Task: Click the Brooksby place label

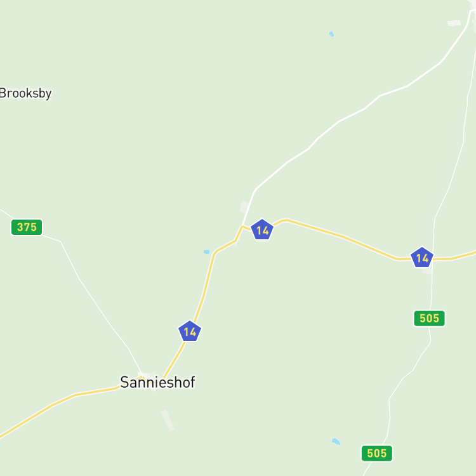Action: point(25,93)
